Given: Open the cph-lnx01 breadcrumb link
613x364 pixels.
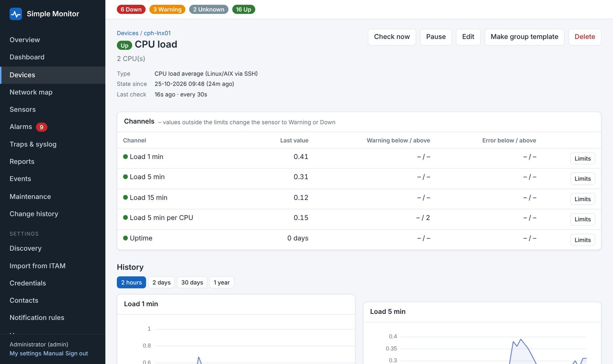Looking at the screenshot, I should click(x=157, y=33).
